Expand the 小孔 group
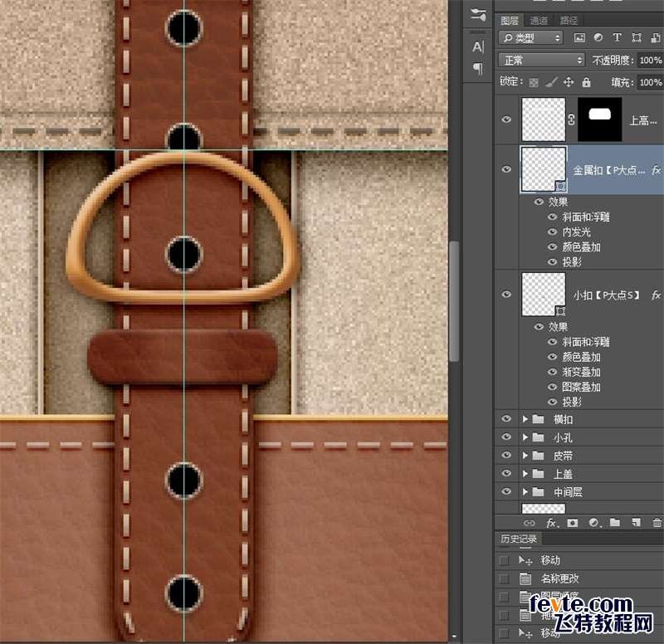The image size is (664, 644). click(525, 437)
